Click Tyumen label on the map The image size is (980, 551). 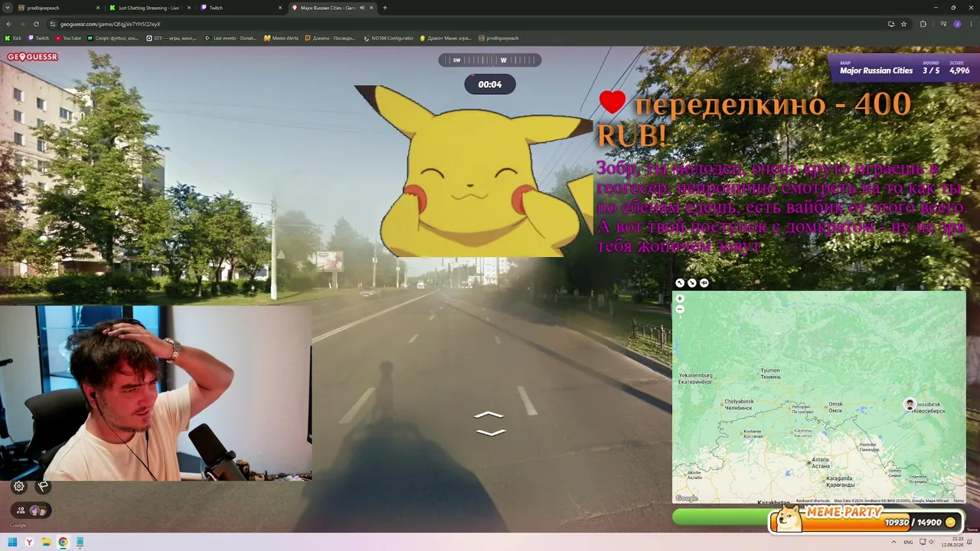pyautogui.click(x=770, y=373)
